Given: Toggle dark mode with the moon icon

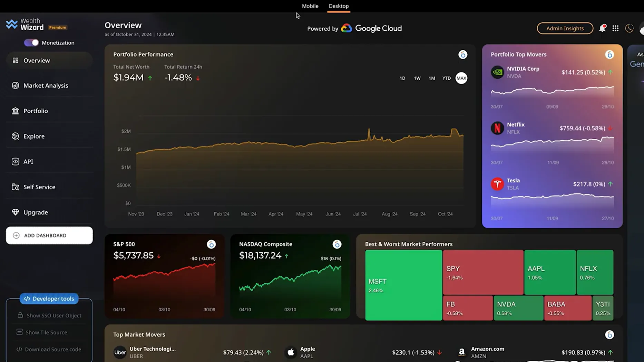Looking at the screenshot, I should click(x=629, y=28).
